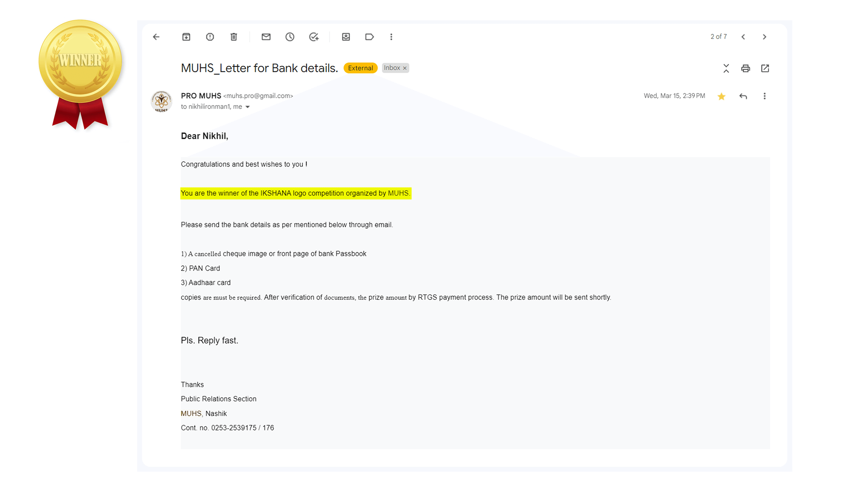The height and width of the screenshot is (489, 868).
Task: Remove the Inbox label via x
Action: 405,68
